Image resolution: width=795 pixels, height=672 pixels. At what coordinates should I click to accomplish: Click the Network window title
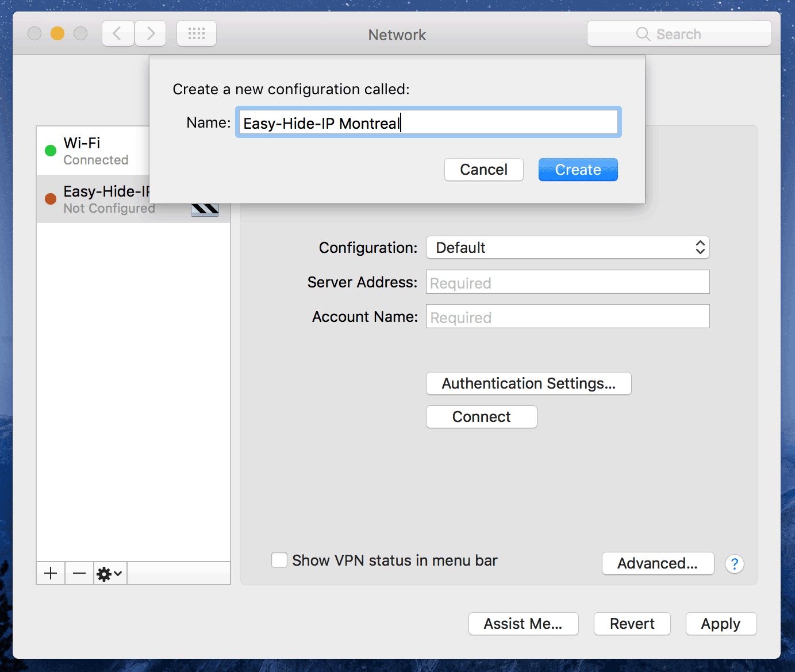click(397, 35)
